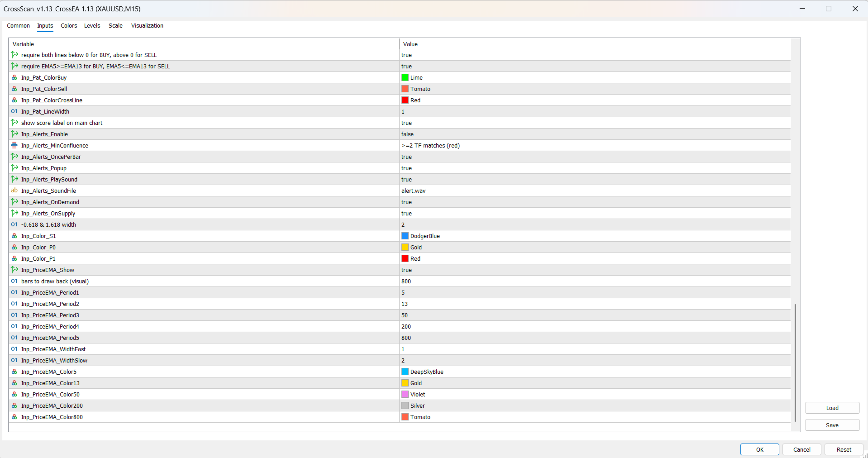Image resolution: width=868 pixels, height=458 pixels.
Task: Click the color type icon beside Inp_Color_P1
Action: click(x=14, y=258)
